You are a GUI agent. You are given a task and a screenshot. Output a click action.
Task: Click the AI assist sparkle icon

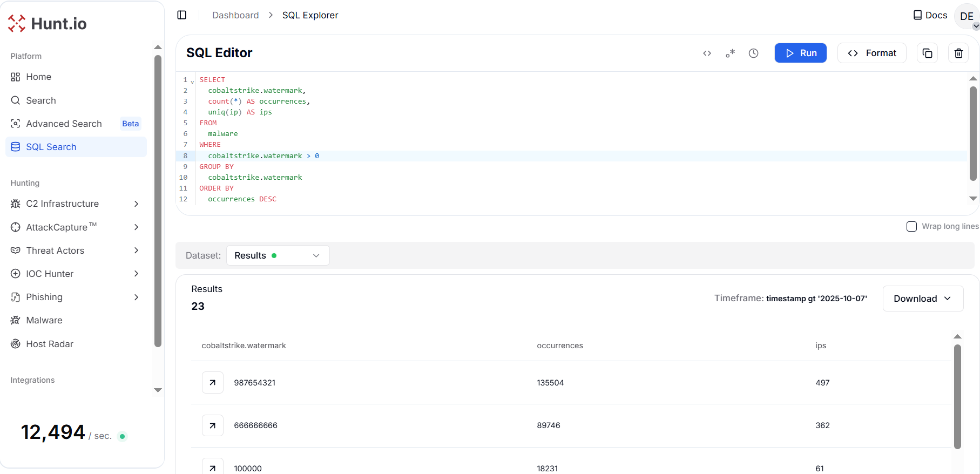point(730,53)
